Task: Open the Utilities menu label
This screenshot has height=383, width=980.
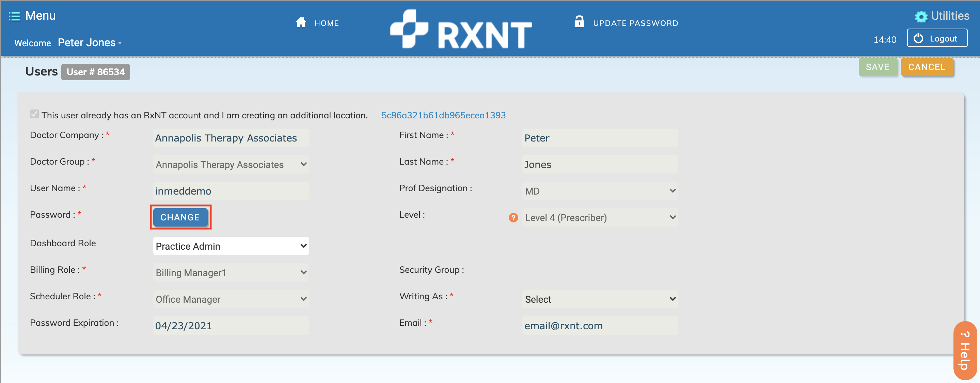Action: (x=950, y=16)
